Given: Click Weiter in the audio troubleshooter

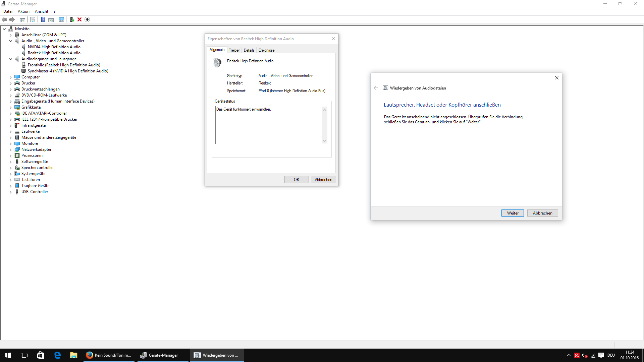Looking at the screenshot, I should tap(513, 213).
